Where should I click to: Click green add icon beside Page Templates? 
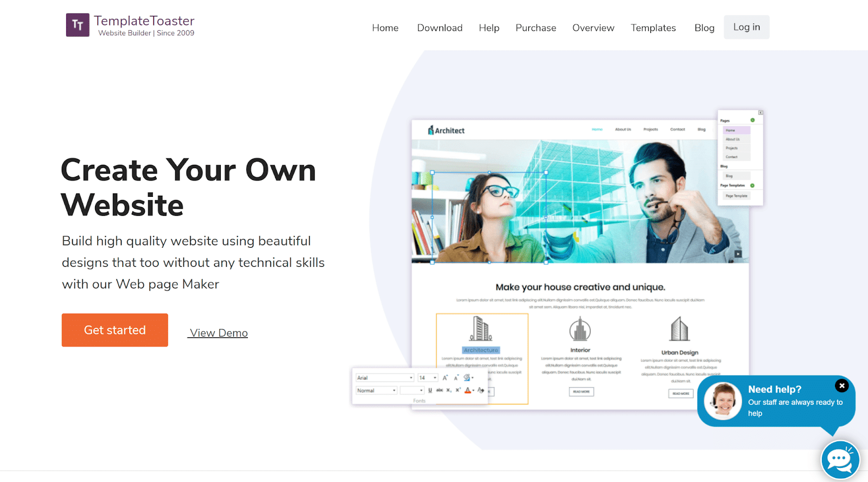point(752,185)
